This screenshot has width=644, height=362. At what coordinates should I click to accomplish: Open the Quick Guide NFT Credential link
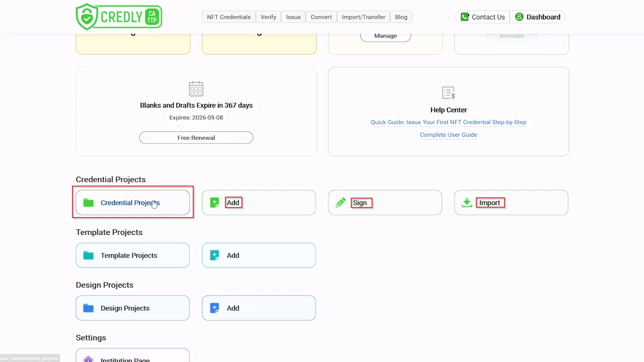[448, 122]
